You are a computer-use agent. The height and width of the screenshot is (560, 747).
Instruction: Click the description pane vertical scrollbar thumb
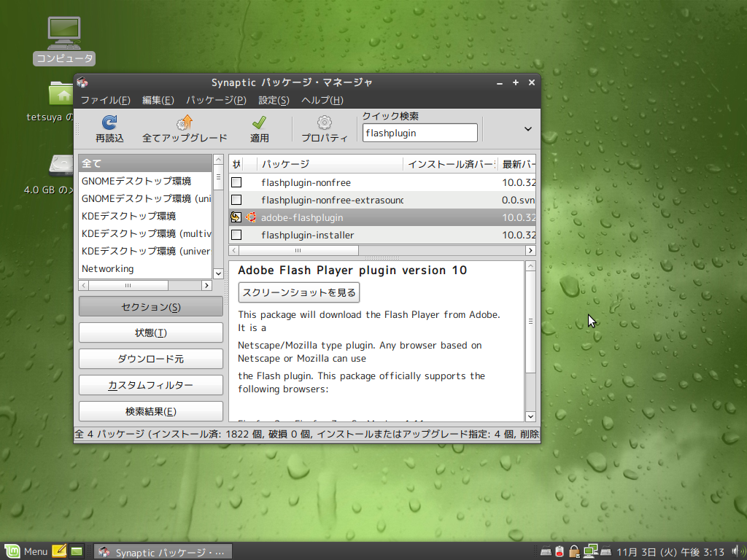pyautogui.click(x=530, y=322)
